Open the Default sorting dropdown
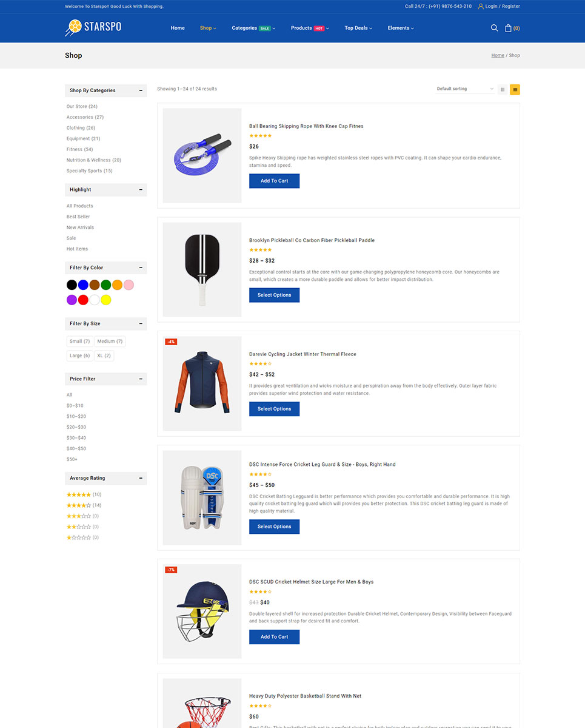Viewport: 585px width, 728px height. click(x=465, y=89)
